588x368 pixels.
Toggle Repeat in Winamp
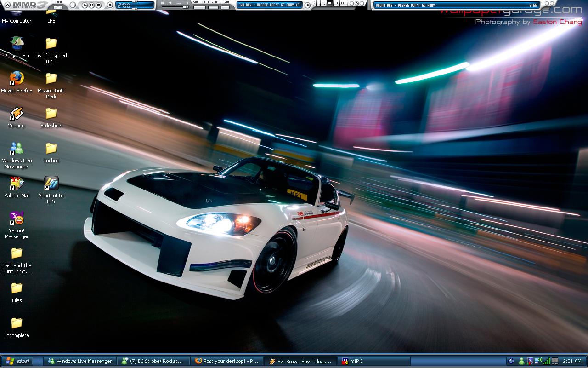[213, 7]
